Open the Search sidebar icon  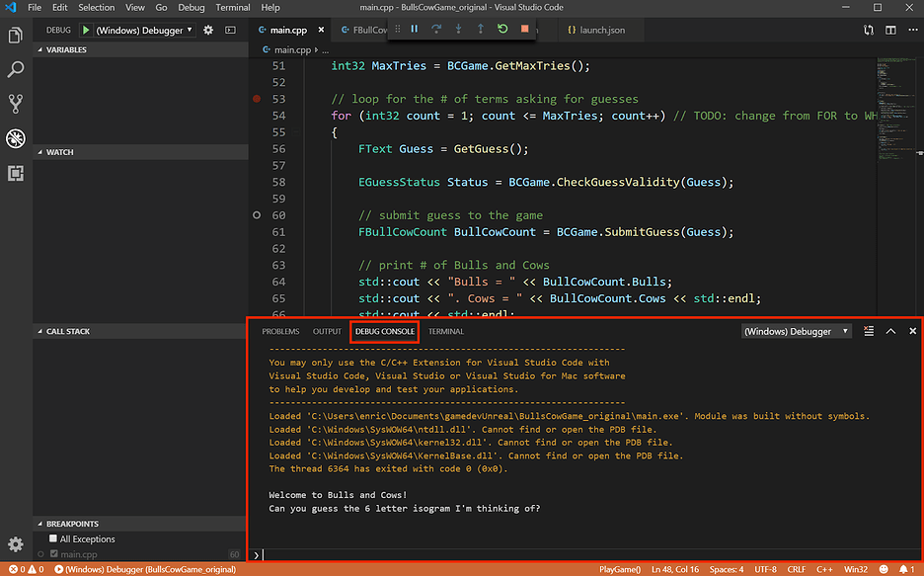tap(15, 68)
